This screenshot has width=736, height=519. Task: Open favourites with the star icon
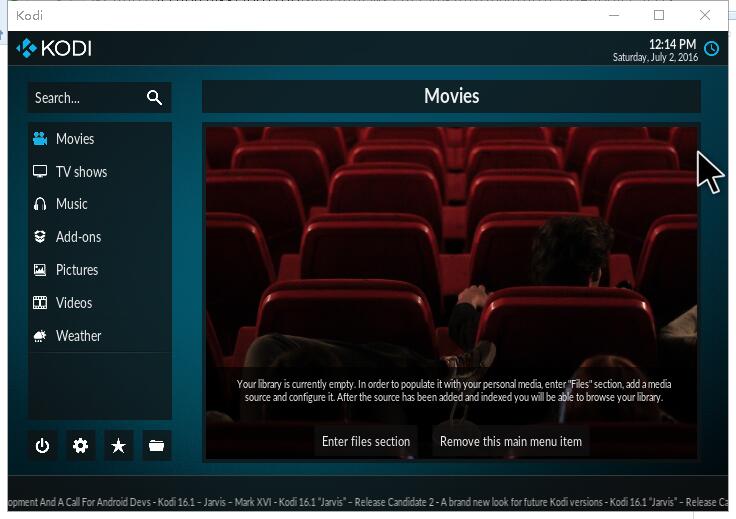(118, 446)
